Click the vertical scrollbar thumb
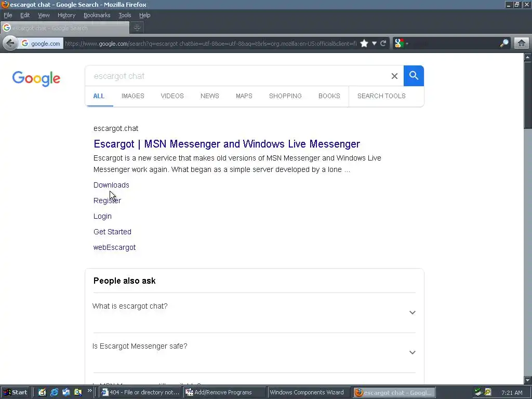Screen dimensions: 532x399 pyautogui.click(x=528, y=96)
